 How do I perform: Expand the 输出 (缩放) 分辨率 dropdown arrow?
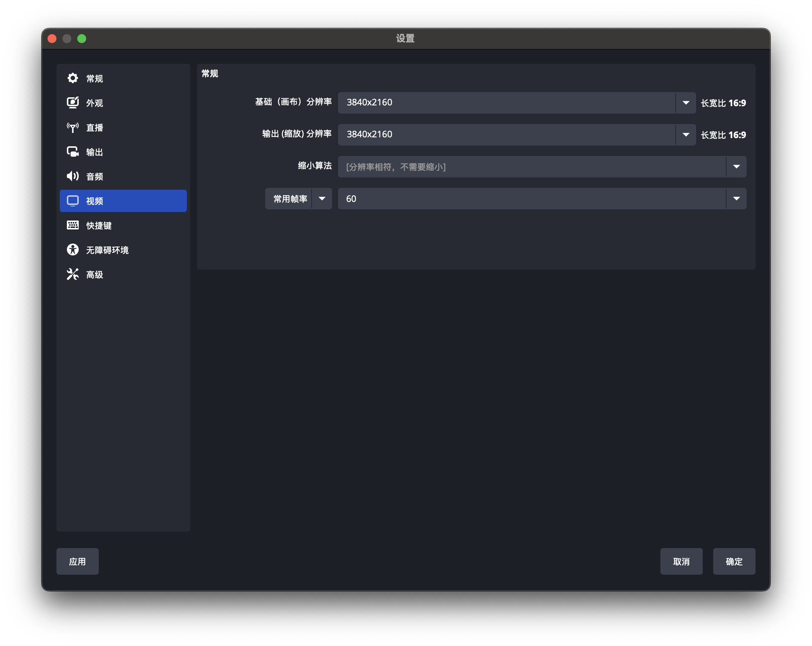click(x=685, y=135)
